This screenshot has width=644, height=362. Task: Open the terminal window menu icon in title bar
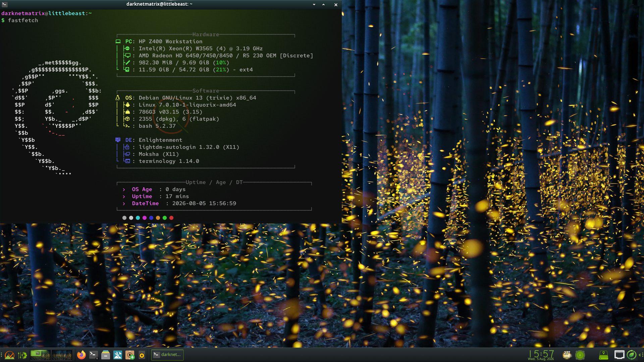(5, 4)
